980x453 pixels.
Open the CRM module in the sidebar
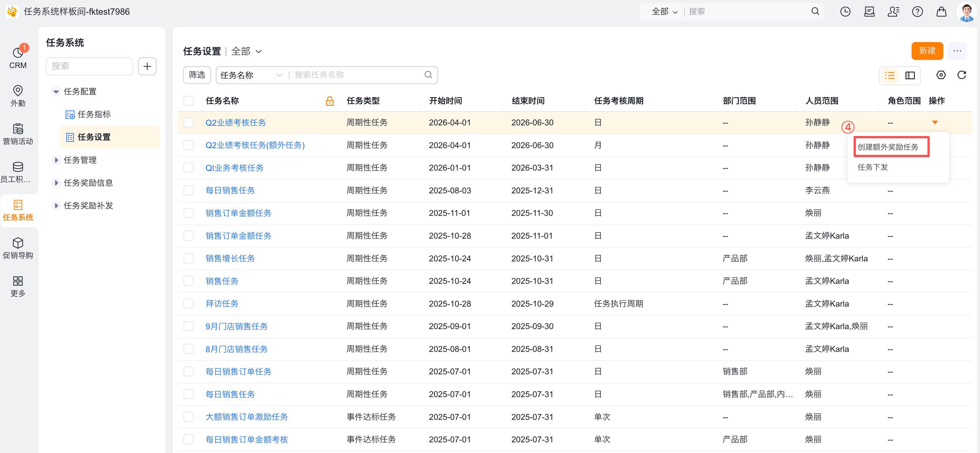pos(18,58)
